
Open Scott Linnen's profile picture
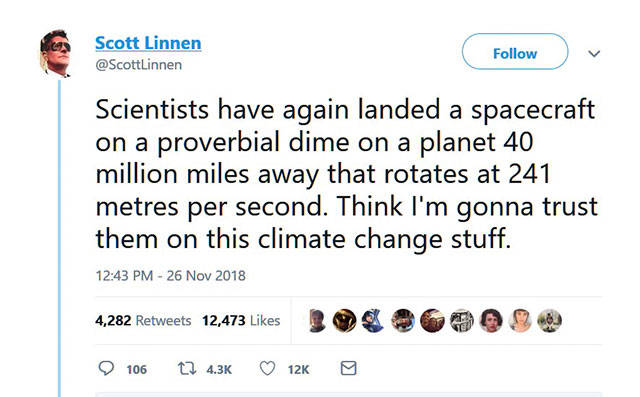[56, 53]
